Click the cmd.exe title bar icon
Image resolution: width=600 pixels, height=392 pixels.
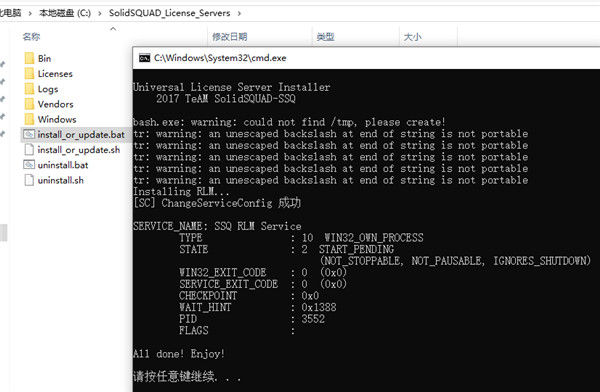pyautogui.click(x=144, y=58)
